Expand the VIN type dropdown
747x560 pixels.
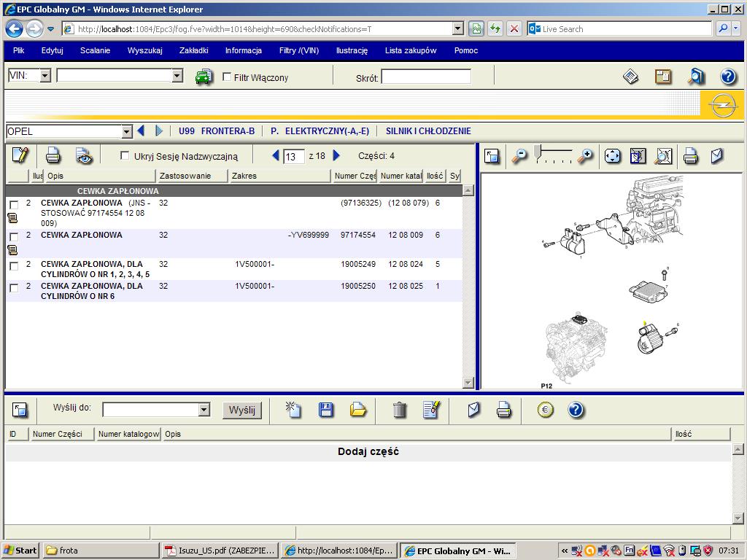(x=45, y=76)
